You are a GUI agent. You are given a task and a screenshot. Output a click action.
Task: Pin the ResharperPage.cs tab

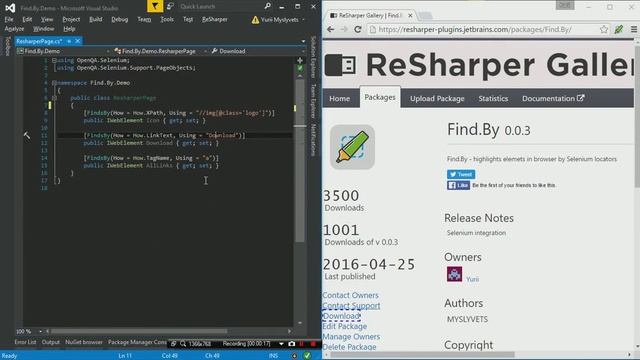coord(69,41)
